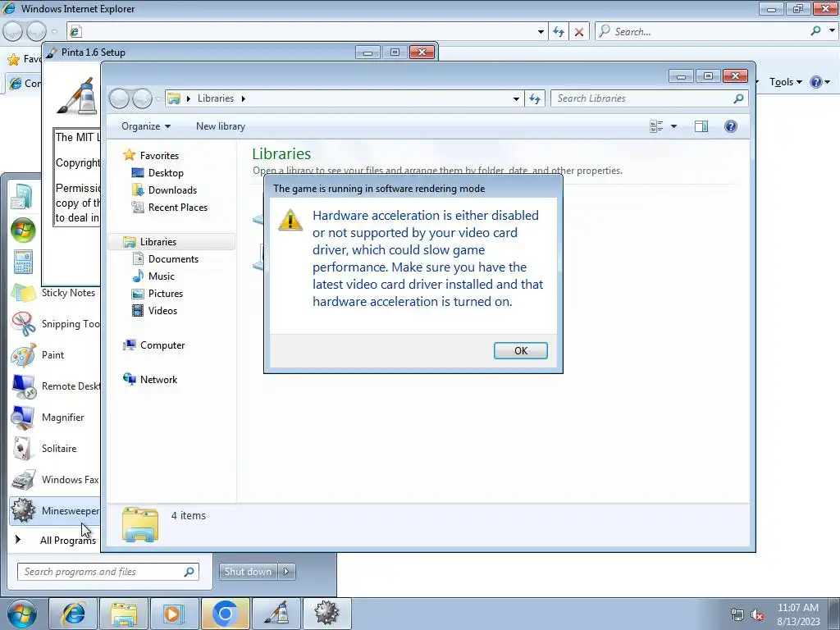Open Remote Desktop Connection entry
The image size is (840, 630).
tap(55, 386)
